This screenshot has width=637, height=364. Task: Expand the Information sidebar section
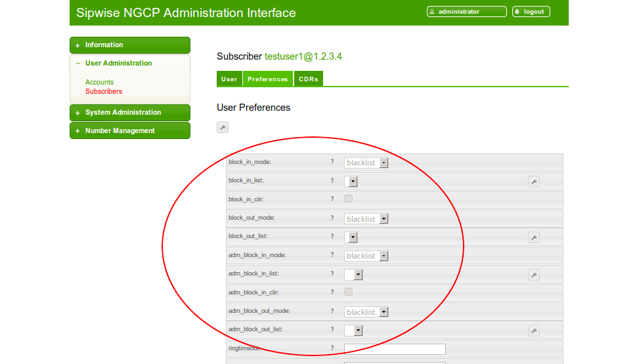(130, 45)
